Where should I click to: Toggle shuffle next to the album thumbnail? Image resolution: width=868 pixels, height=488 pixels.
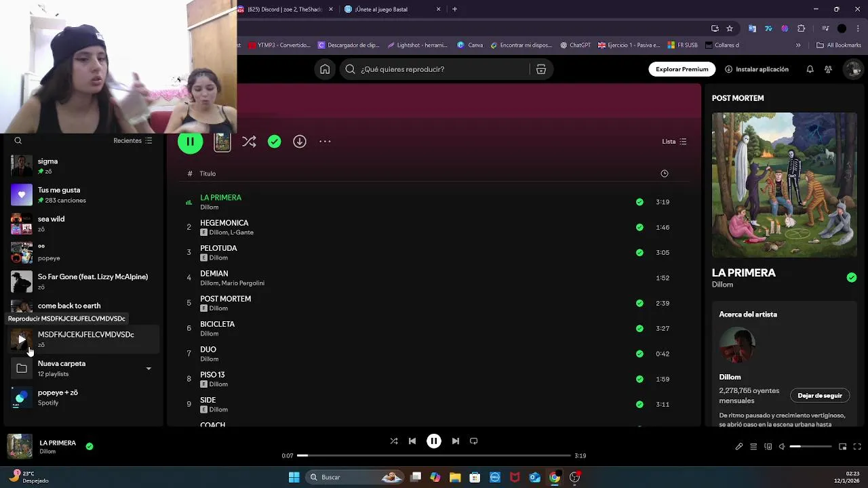pos(249,142)
